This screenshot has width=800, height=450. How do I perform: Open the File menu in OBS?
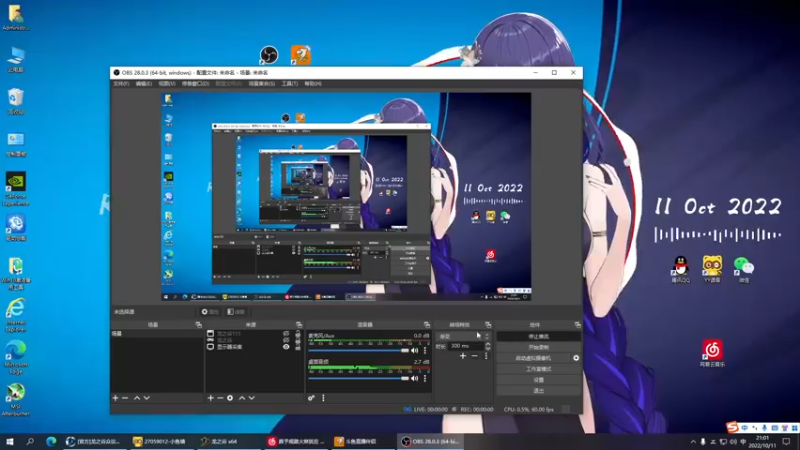point(121,84)
